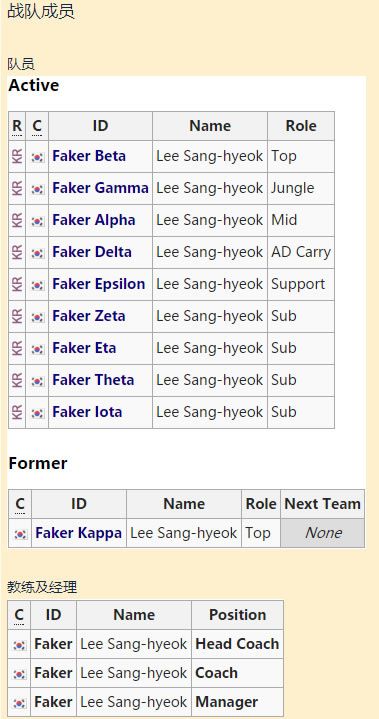Click the C column header in Former table

click(x=20, y=504)
